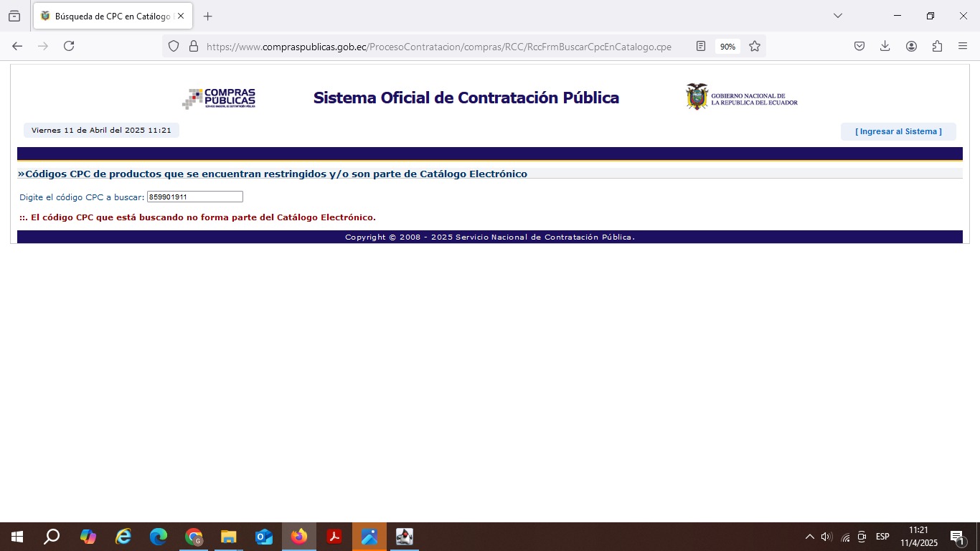Open the Firefox hamburger application menu
This screenshot has width=980, height=551.
coord(963,46)
